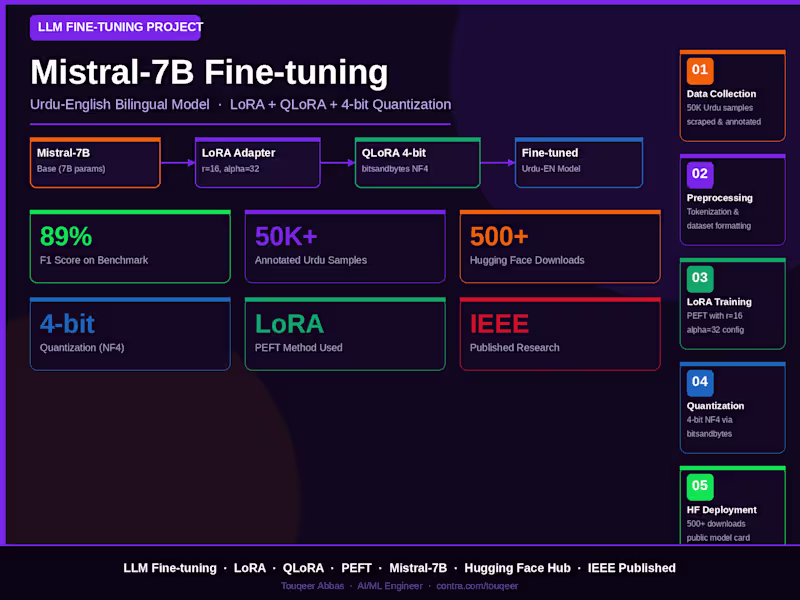
Task: Click the LLM FINE-TUNING PROJECT tag
Action: [x=115, y=28]
